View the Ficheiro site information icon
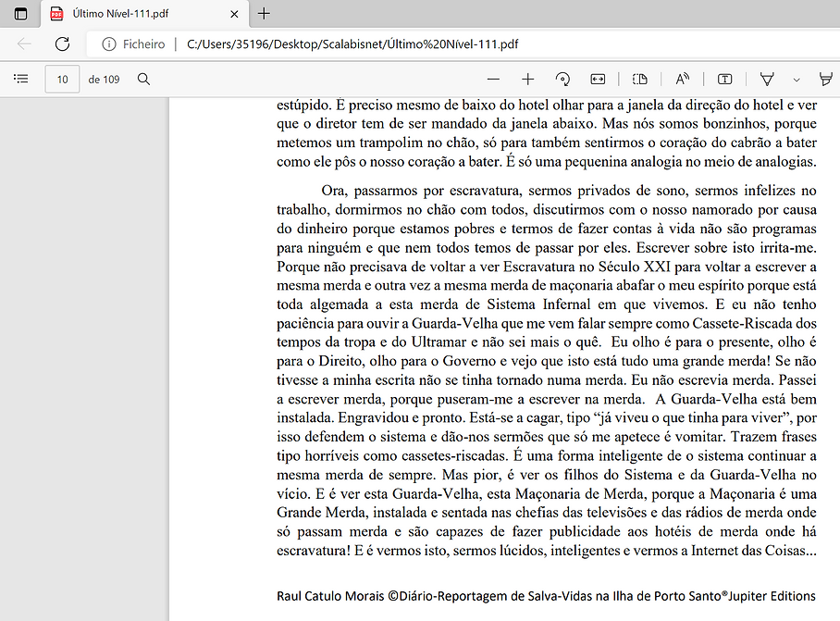Image resolution: width=840 pixels, height=621 pixels. [x=109, y=43]
